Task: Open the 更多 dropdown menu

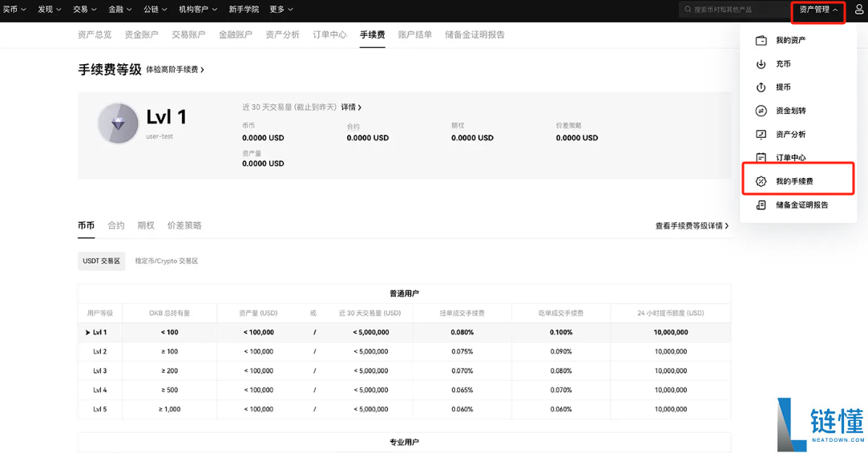Action: (281, 10)
